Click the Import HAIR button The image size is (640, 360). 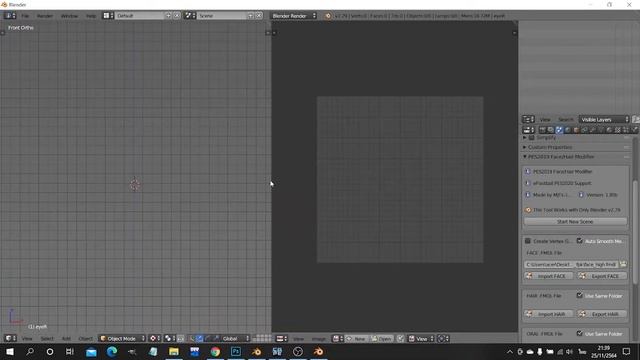[x=549, y=314]
